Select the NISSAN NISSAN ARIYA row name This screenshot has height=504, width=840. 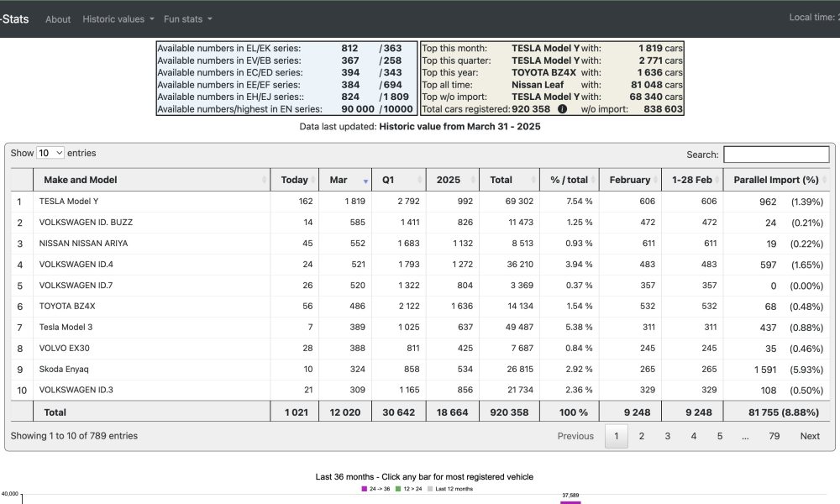pyautogui.click(x=83, y=243)
